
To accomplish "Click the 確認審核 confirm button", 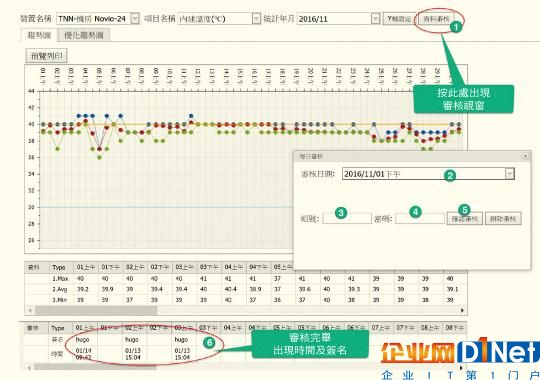I will [465, 219].
